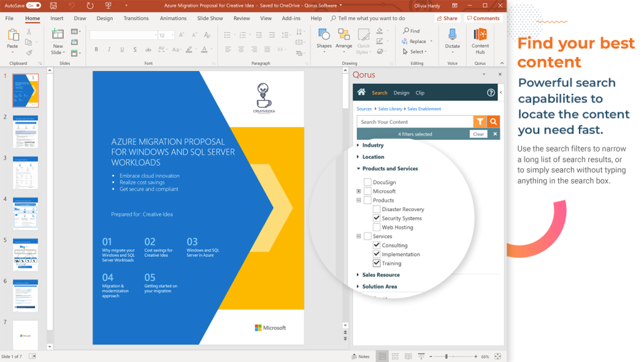Click the zoom in plus button
The height and width of the screenshot is (362, 644).
(476, 356)
